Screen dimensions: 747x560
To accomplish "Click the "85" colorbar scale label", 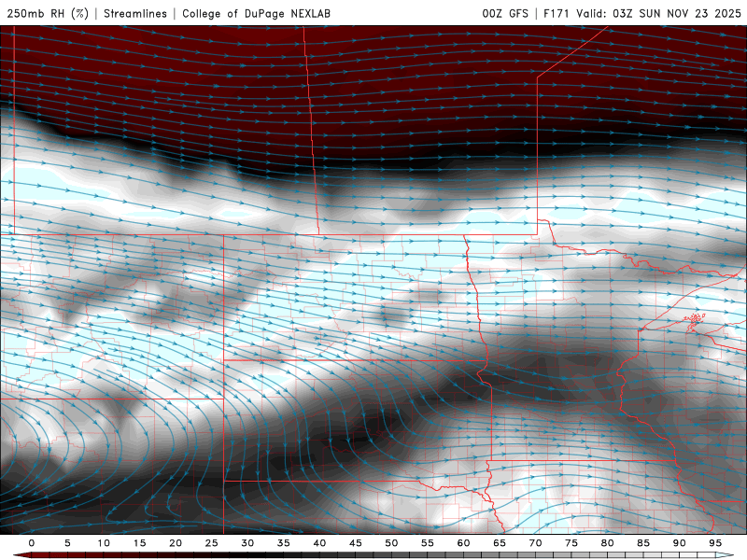I will tap(643, 543).
